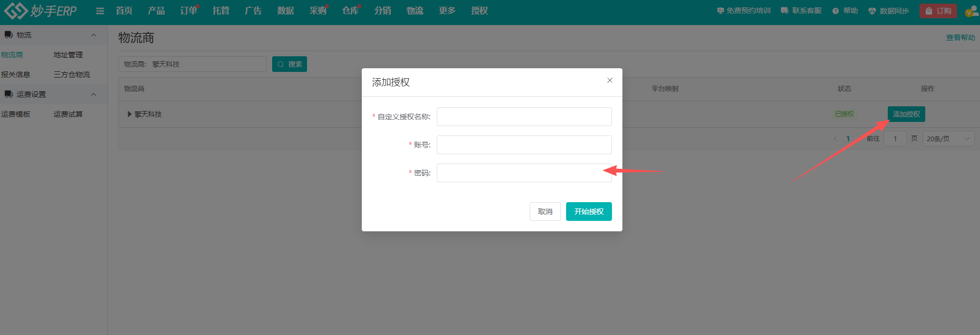Image resolution: width=980 pixels, height=335 pixels.
Task: Click the 搜索 button
Action: tap(289, 64)
